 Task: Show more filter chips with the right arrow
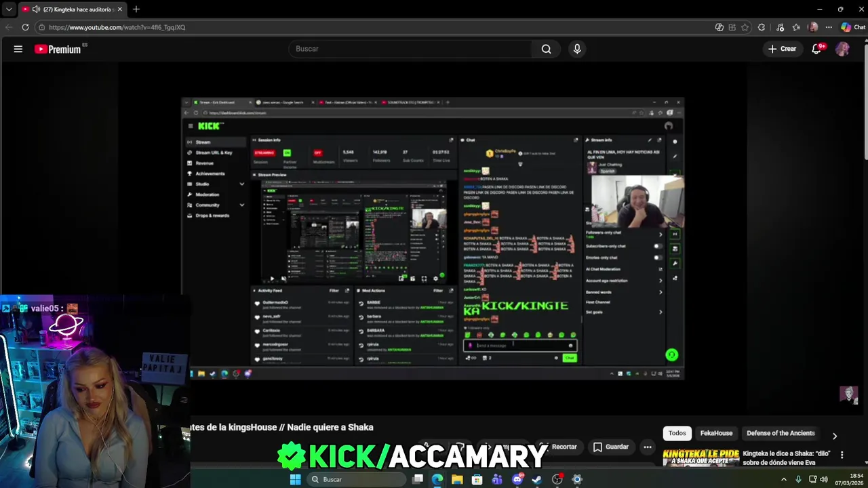click(x=835, y=436)
